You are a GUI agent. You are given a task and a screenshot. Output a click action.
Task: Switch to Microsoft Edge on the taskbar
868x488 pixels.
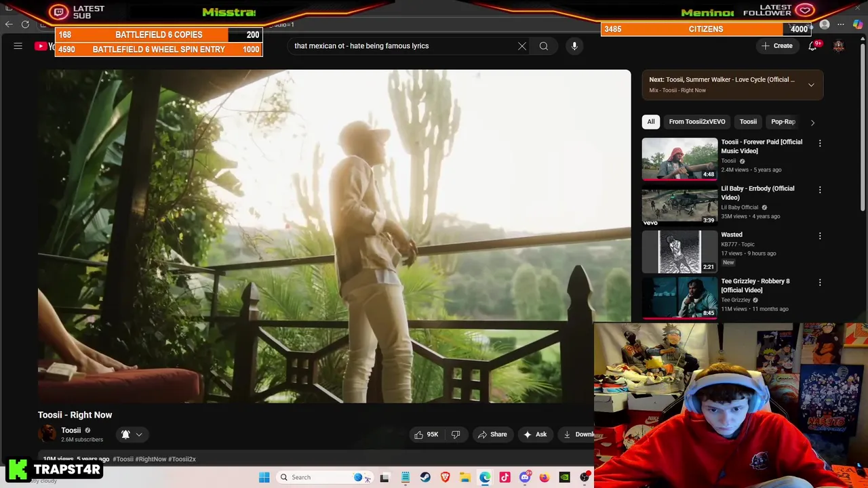pos(485,477)
